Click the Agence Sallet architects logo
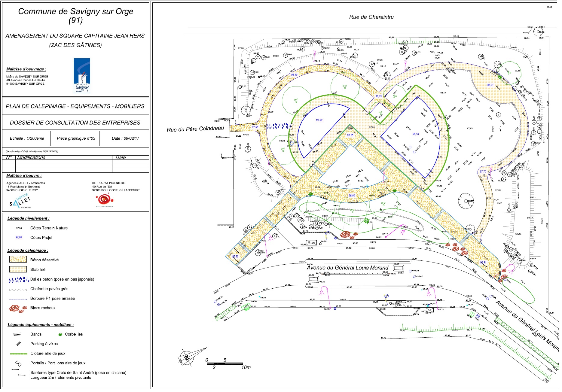 pos(21,202)
